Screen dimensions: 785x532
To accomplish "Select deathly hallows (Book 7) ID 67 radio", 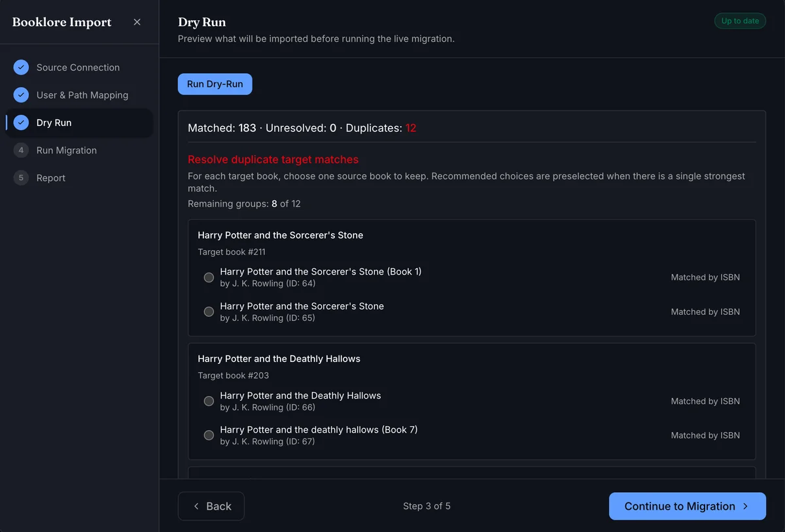I will (209, 435).
